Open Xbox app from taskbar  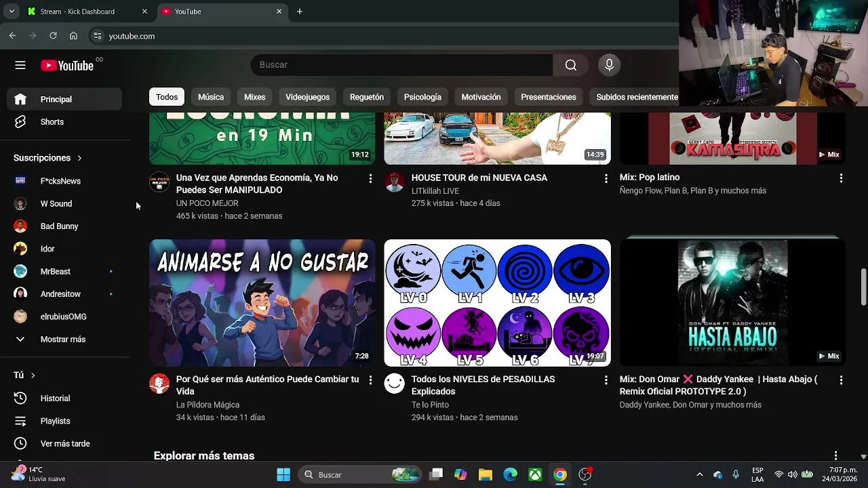535,474
